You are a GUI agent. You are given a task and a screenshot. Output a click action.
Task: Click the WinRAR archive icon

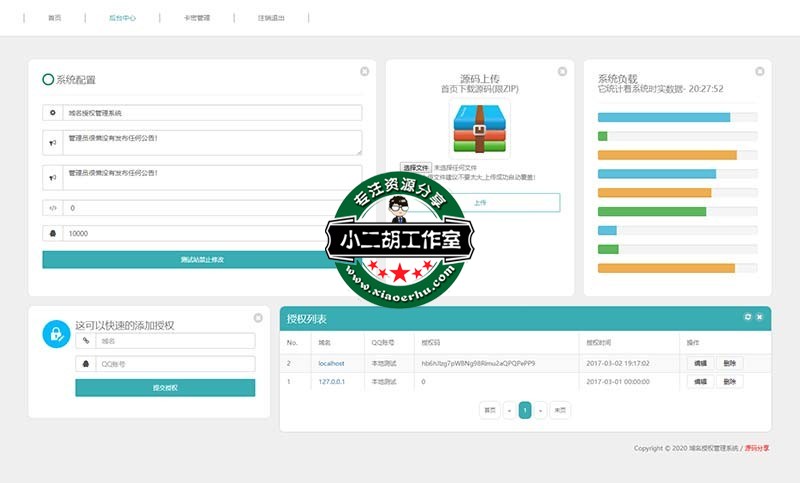pyautogui.click(x=480, y=128)
